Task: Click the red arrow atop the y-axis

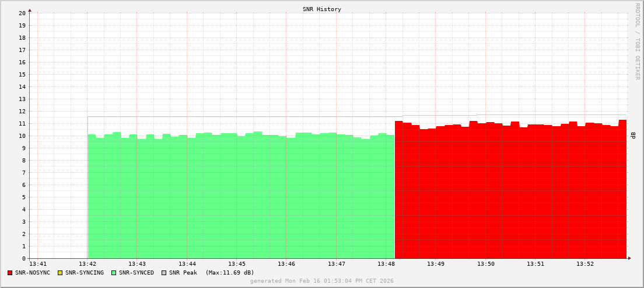Action: 30,10
